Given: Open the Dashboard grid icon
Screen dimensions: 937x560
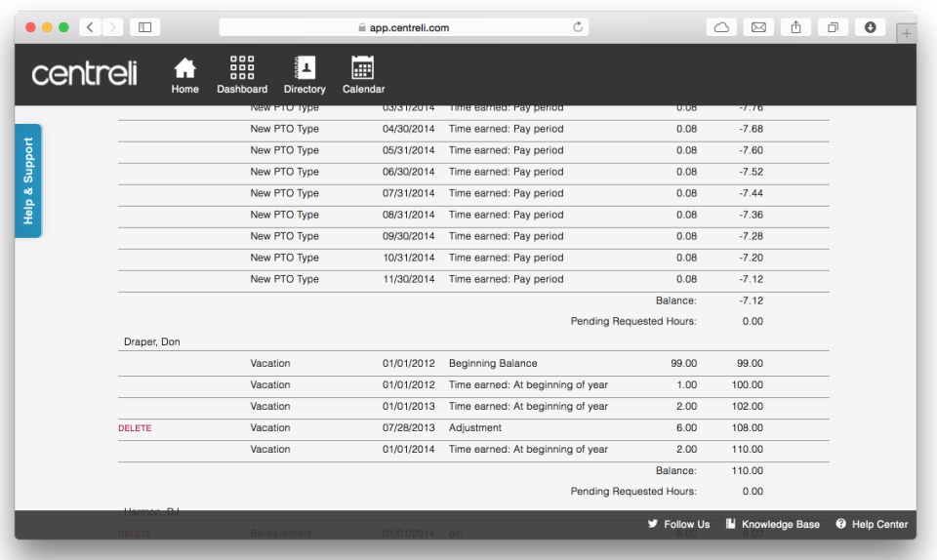Looking at the screenshot, I should click(242, 67).
